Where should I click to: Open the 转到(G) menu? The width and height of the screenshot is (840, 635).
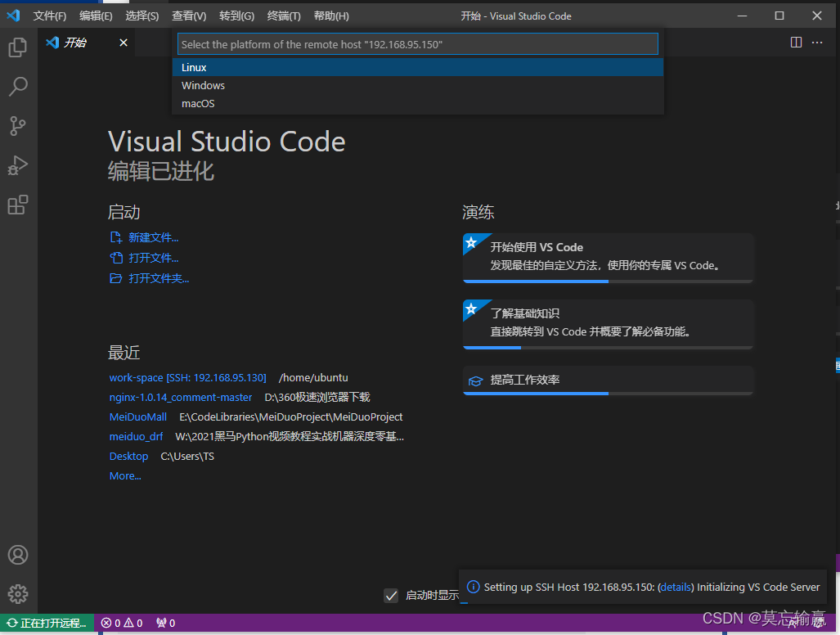click(236, 16)
